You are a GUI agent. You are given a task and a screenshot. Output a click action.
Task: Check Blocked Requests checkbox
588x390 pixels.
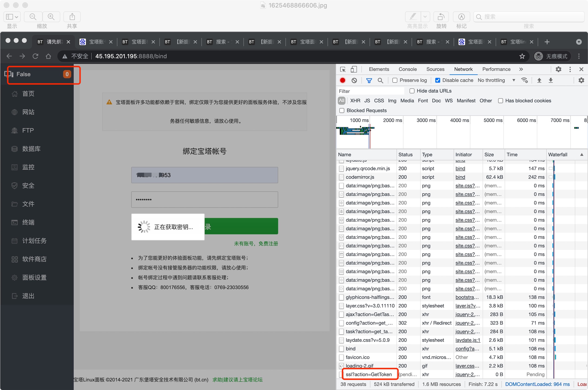pyautogui.click(x=342, y=111)
